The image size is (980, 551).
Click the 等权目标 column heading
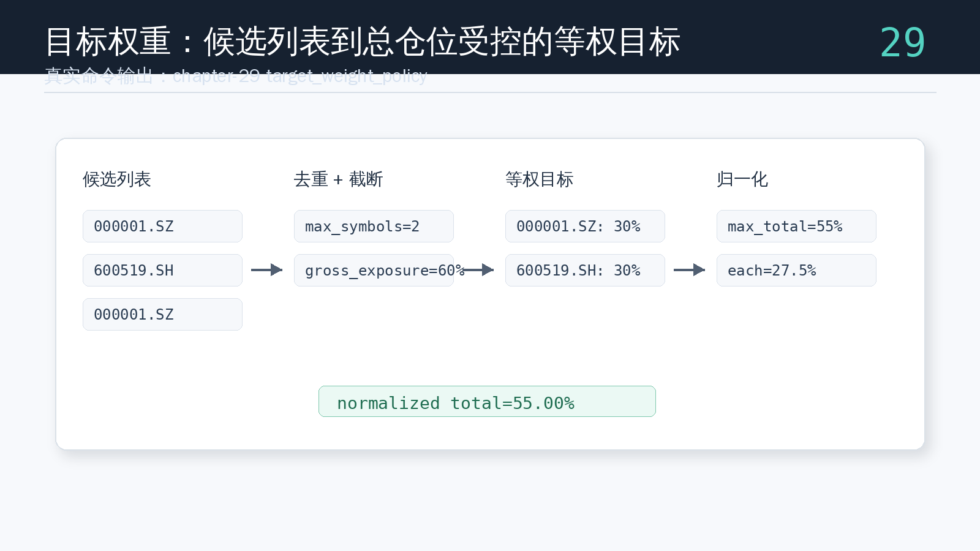(540, 179)
